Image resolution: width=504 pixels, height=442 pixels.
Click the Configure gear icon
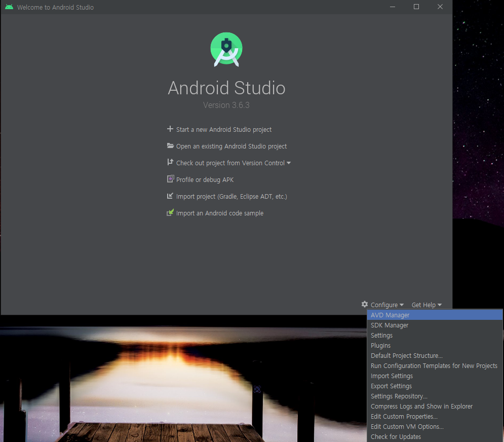(x=365, y=304)
